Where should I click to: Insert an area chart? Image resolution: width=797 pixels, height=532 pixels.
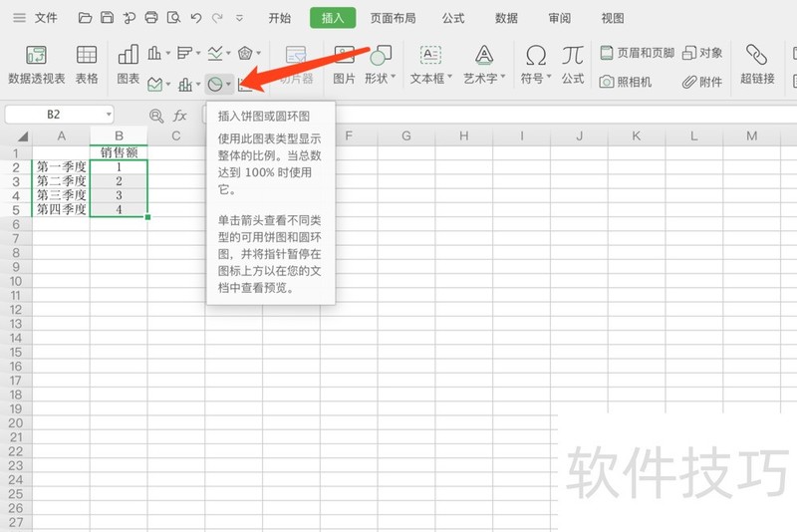tap(154, 85)
